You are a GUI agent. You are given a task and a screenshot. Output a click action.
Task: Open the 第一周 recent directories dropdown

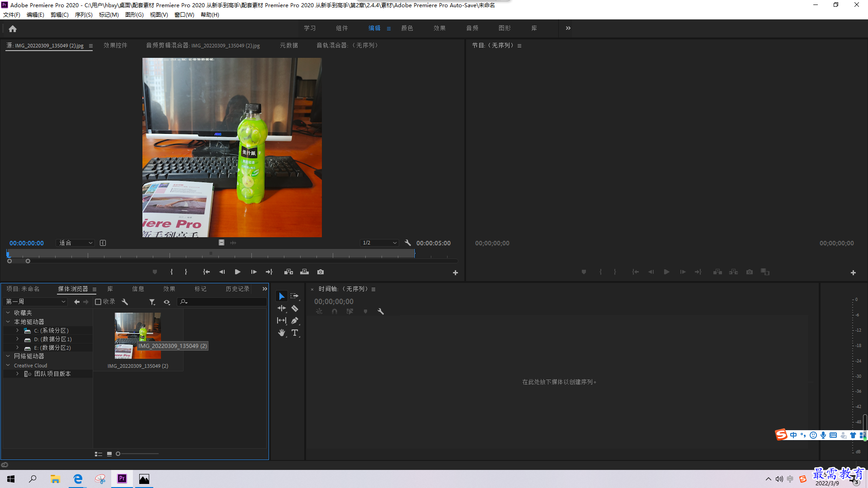coord(35,302)
